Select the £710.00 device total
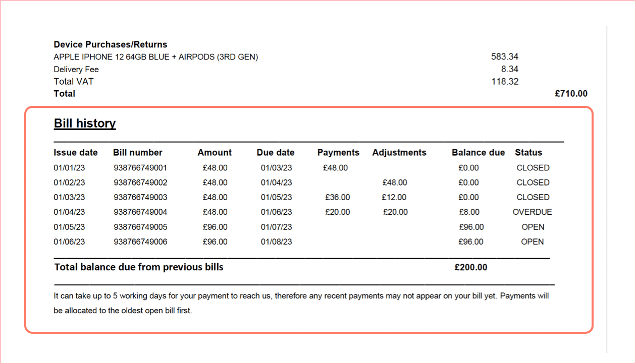This screenshot has height=364, width=636. 571,94
